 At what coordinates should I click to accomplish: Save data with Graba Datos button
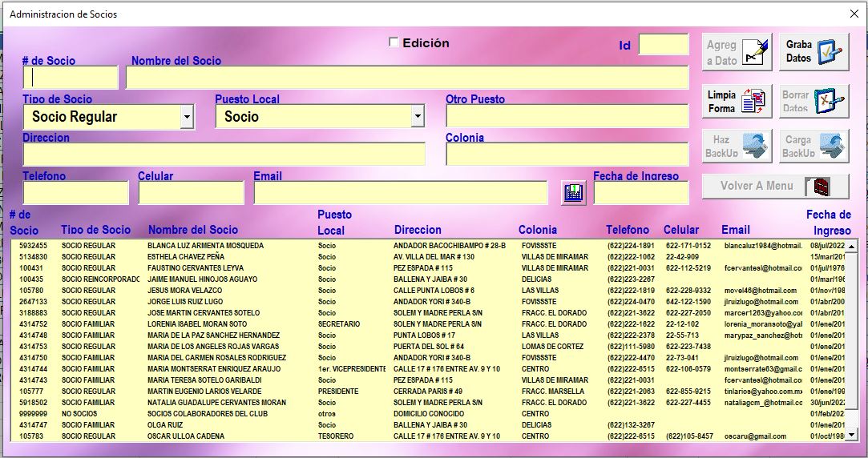[x=813, y=52]
